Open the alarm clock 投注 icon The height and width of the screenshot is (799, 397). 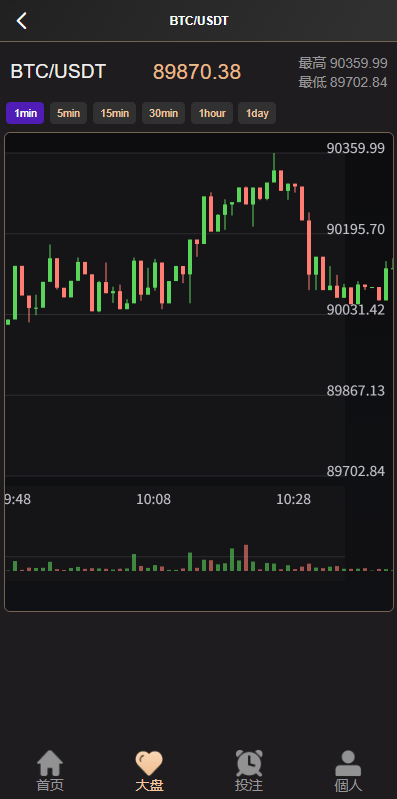pos(249,763)
